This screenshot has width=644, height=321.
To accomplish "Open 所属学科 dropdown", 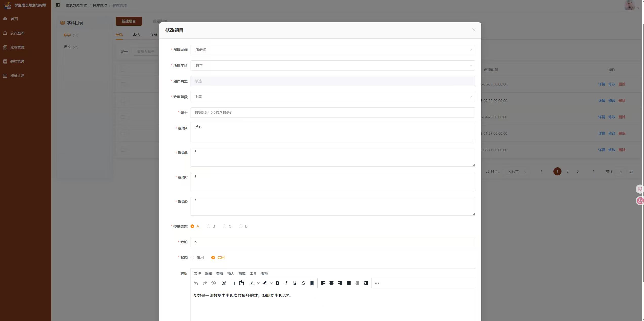I will point(333,65).
